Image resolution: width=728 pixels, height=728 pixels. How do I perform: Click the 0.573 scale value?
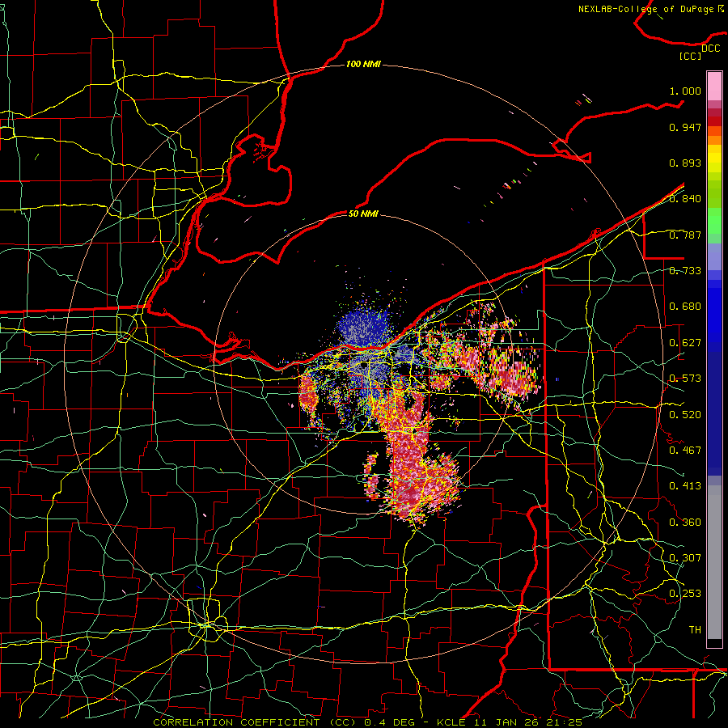click(685, 379)
